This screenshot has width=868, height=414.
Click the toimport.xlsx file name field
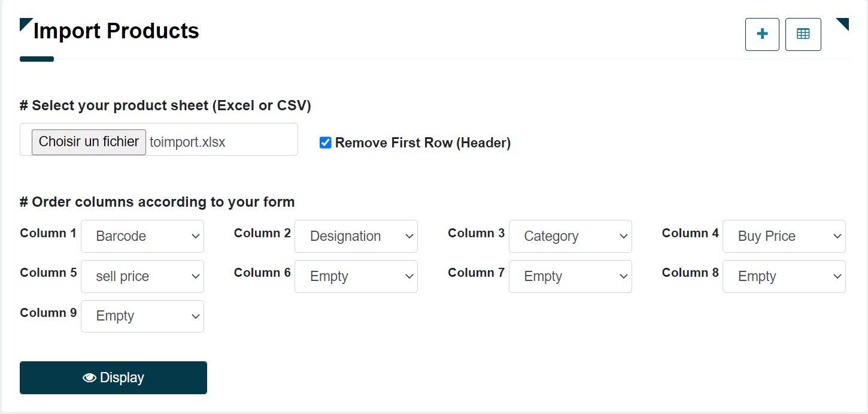pyautogui.click(x=187, y=142)
